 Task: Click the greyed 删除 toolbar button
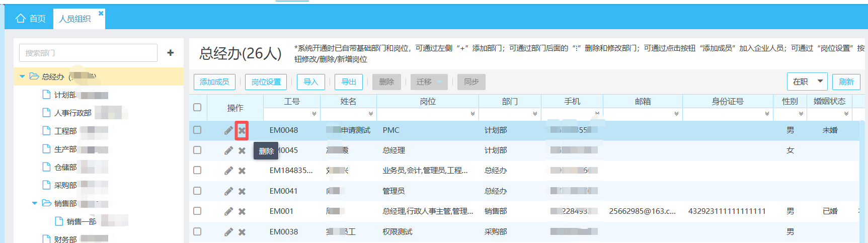pos(386,82)
